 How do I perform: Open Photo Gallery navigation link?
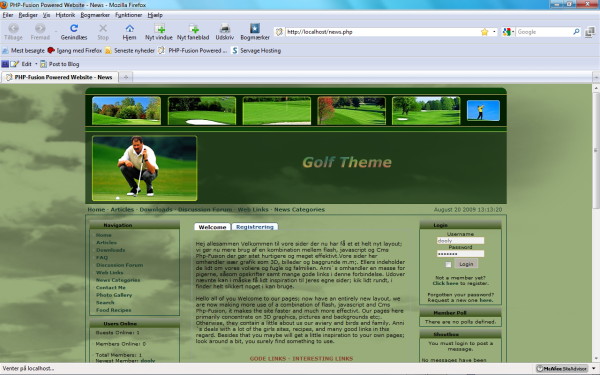coord(114,295)
